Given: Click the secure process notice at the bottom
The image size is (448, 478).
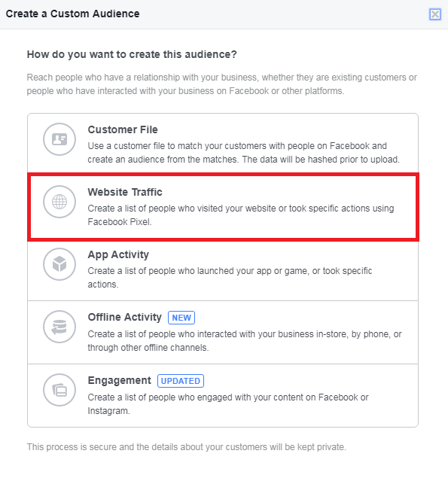Looking at the screenshot, I should coord(186,447).
